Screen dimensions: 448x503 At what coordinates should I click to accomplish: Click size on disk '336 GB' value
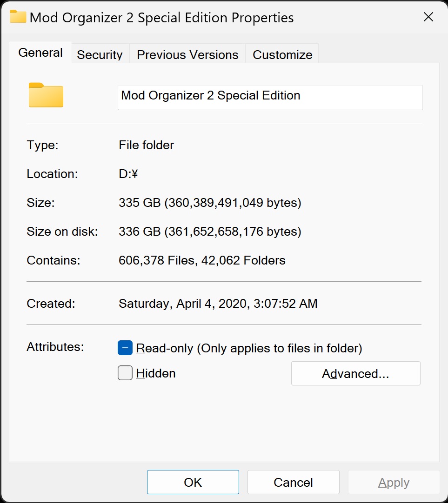tap(210, 232)
